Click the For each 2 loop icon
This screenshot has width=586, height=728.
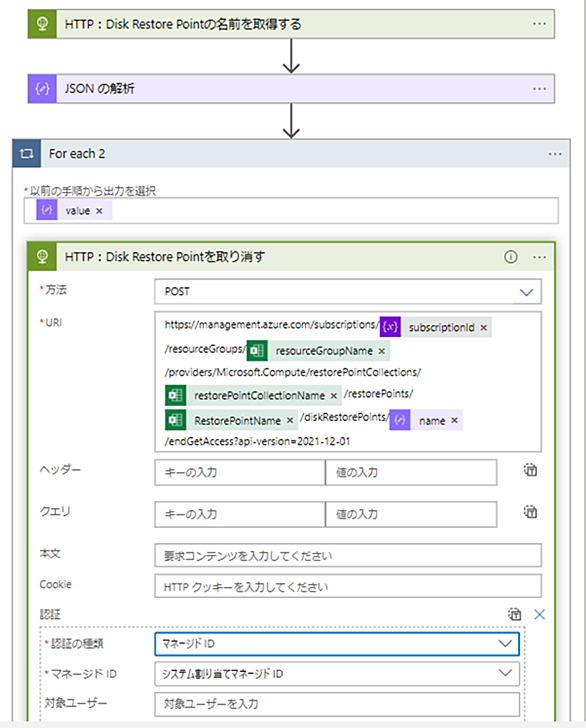click(26, 153)
